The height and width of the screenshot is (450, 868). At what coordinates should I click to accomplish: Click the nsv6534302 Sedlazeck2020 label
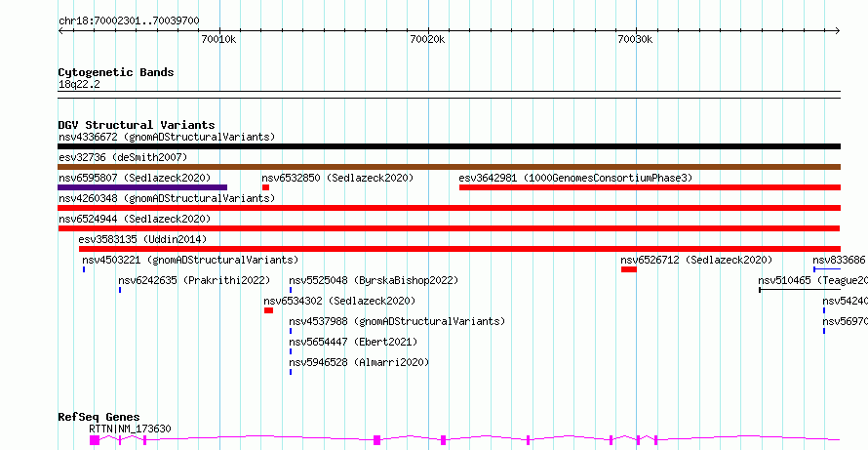(x=339, y=301)
